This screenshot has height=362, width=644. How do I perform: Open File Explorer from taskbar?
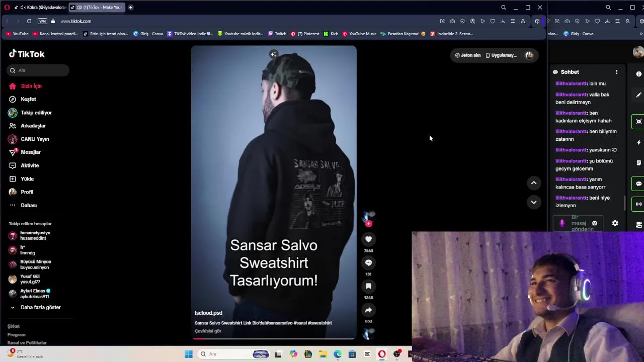(323, 354)
